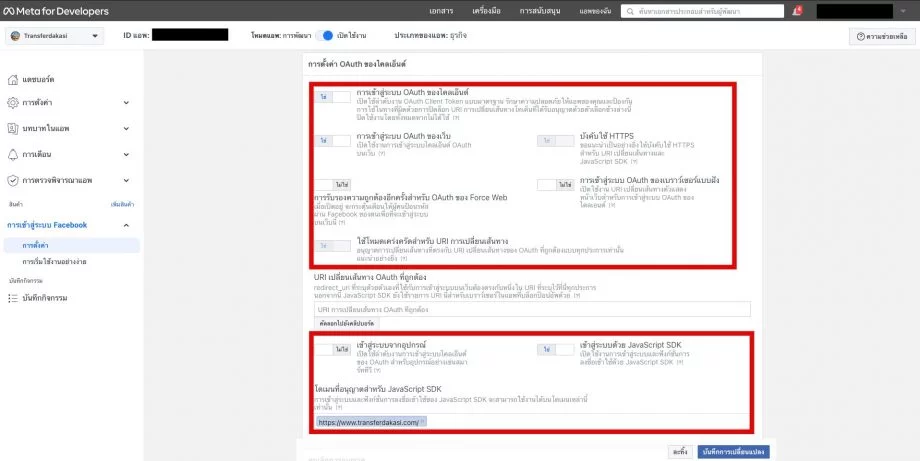Collapse the Facebook Login sidebar section

pyautogui.click(x=126, y=225)
